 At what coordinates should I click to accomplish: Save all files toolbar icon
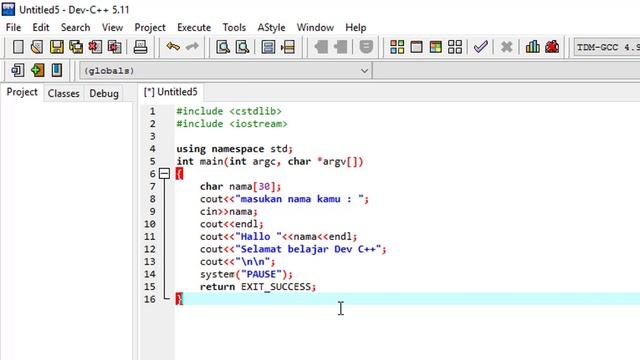coord(76,47)
